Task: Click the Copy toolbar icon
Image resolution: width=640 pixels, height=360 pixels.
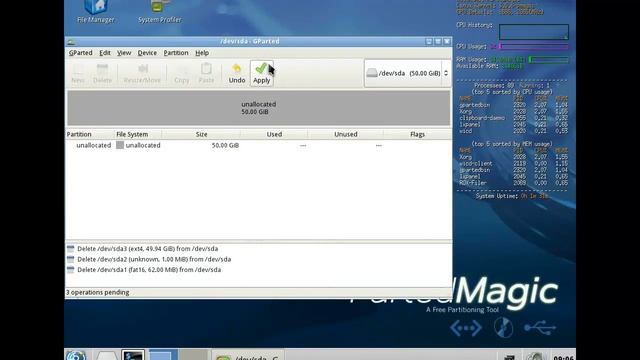Action: pyautogui.click(x=182, y=73)
